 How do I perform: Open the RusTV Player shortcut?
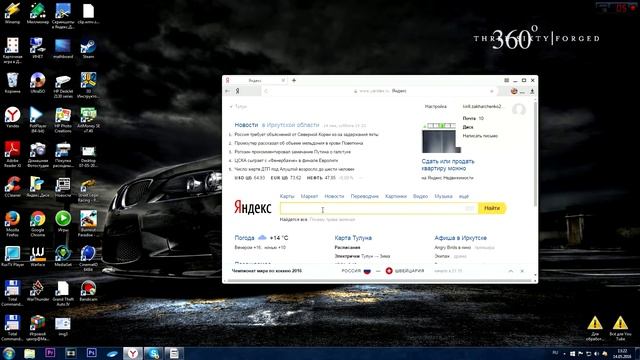[12, 256]
